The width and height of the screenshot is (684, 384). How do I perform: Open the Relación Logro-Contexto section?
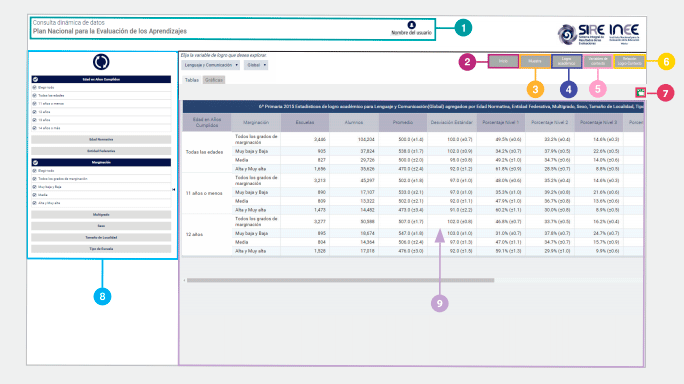coord(629,61)
